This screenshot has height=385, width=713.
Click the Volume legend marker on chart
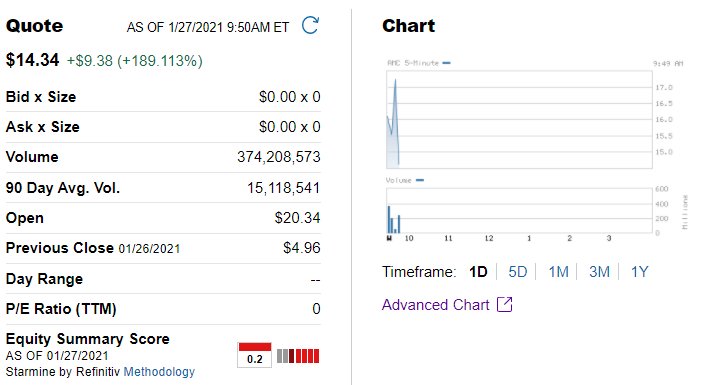420,180
